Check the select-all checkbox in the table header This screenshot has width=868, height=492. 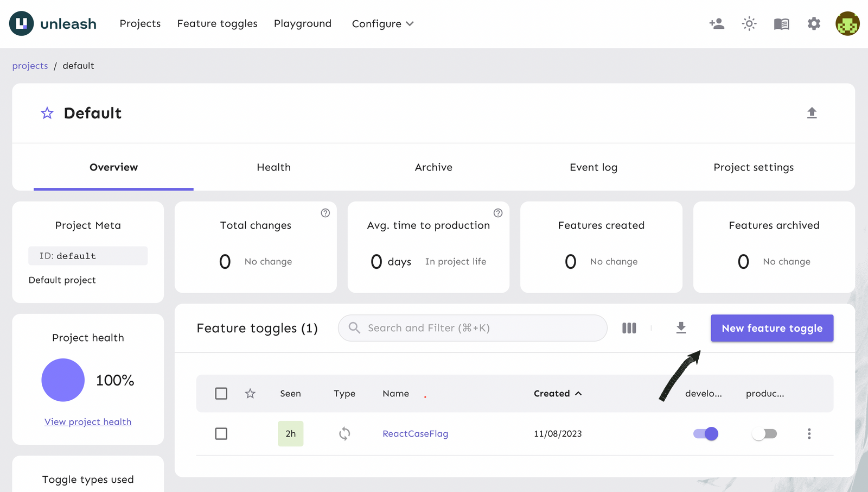pos(221,393)
